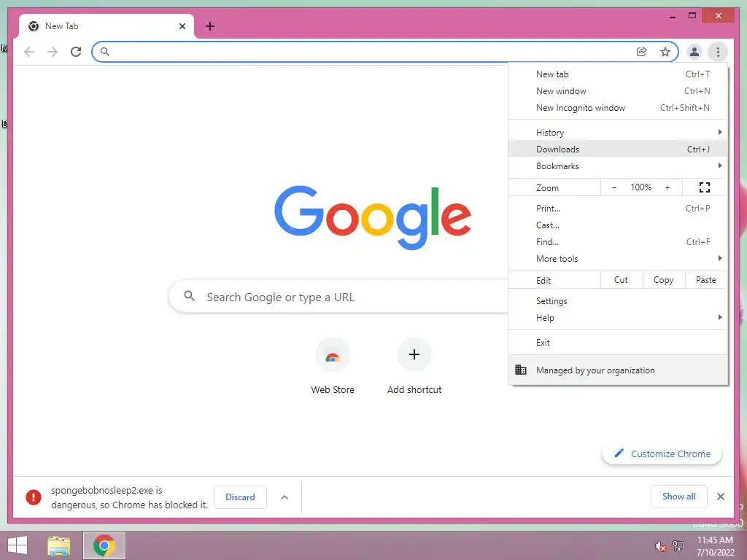Expand the Help submenu
This screenshot has width=747, height=560.
[618, 318]
